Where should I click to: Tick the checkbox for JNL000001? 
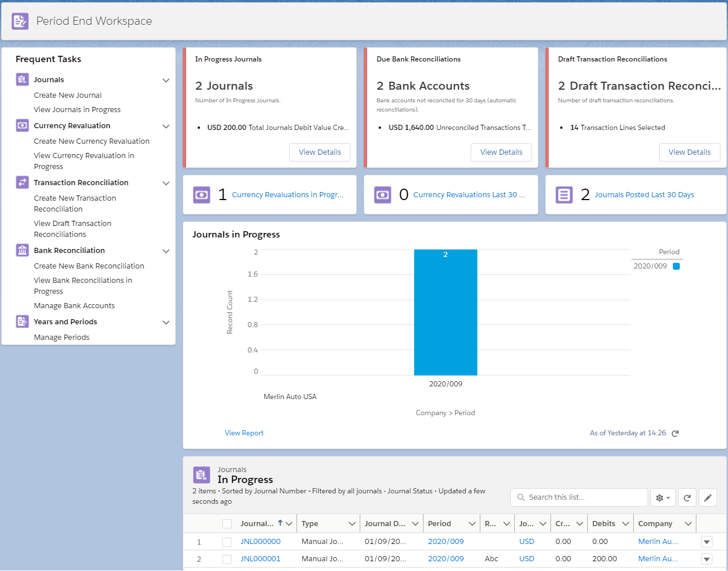tap(227, 559)
